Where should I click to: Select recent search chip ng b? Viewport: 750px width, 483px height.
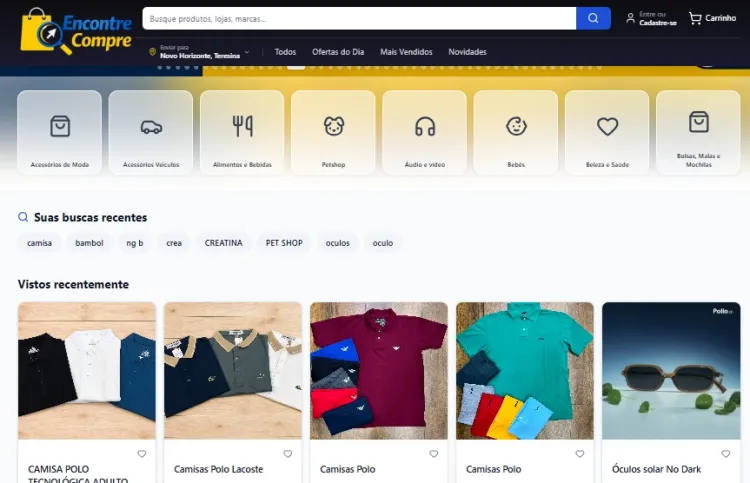point(134,243)
